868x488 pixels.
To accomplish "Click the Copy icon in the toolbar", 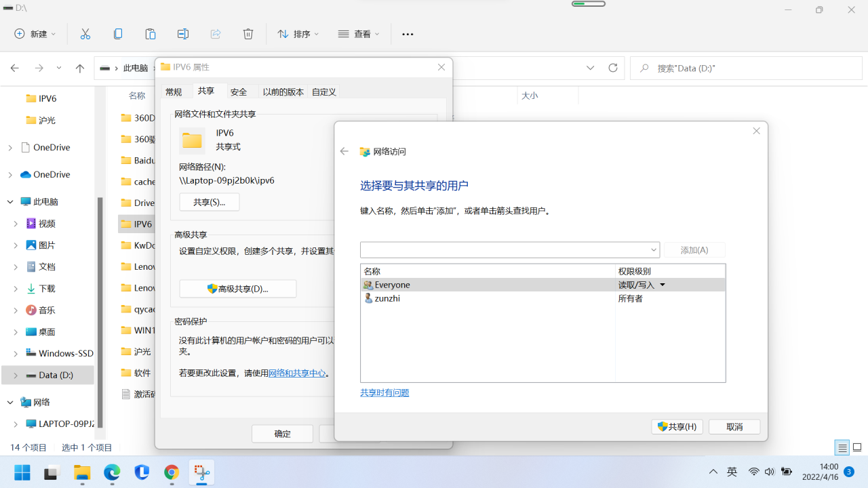I will [x=117, y=33].
